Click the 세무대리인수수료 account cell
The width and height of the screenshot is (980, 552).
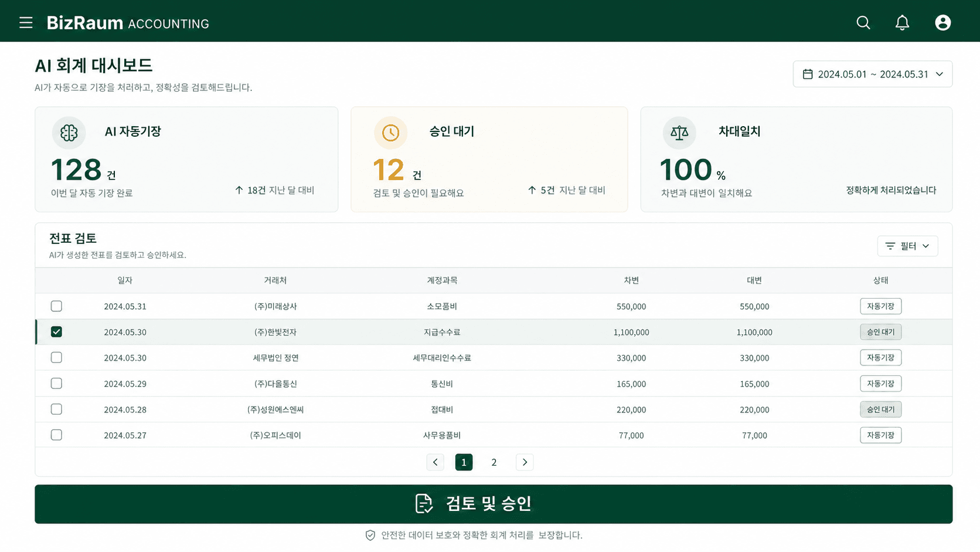point(442,358)
